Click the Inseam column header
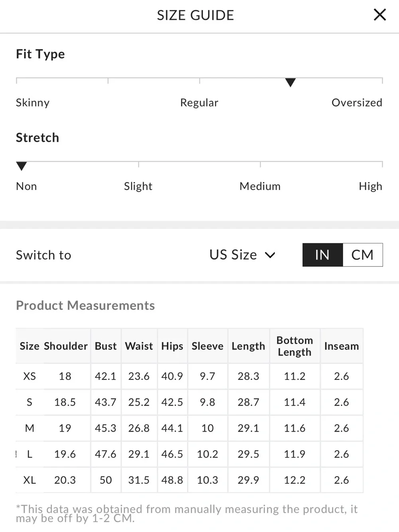The image size is (399, 532). [342, 346]
